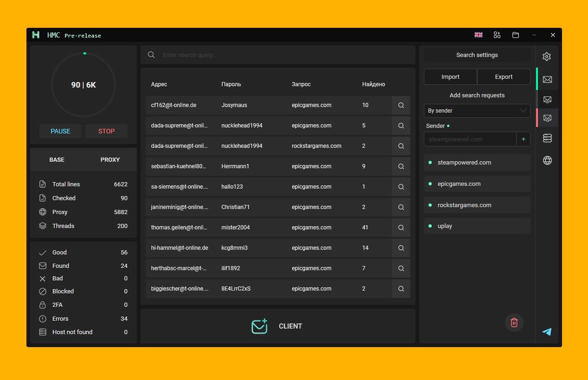Click the green plus icon beside Sender field
This screenshot has width=588, height=380.
pos(524,139)
